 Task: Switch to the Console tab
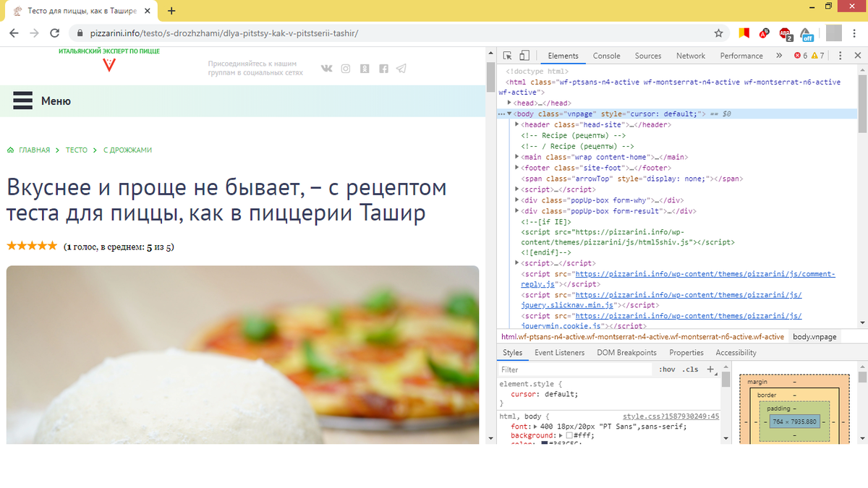(606, 56)
